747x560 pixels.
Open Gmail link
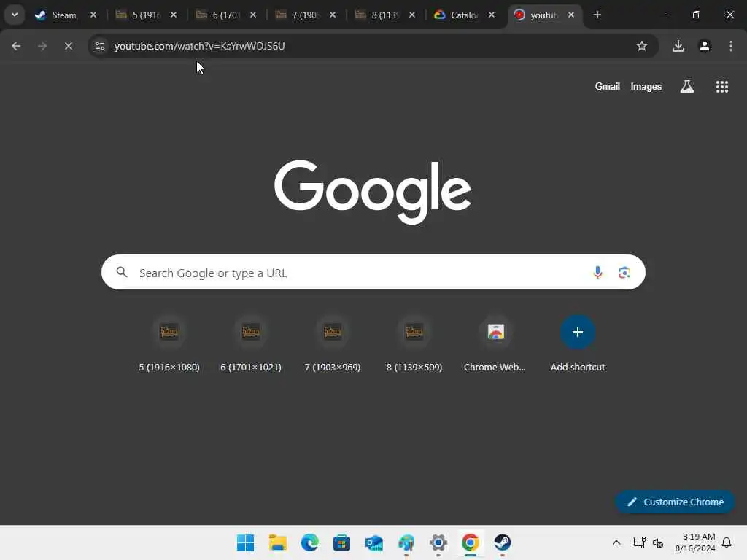(608, 86)
